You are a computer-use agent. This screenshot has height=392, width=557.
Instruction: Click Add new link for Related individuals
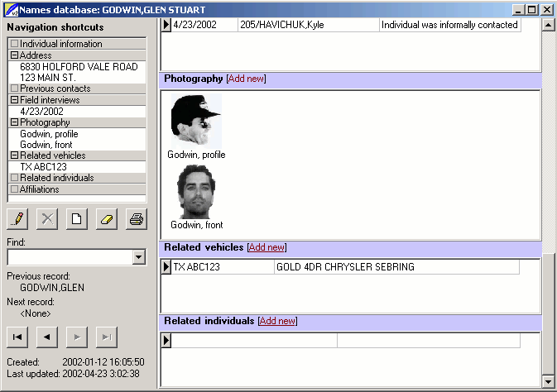(278, 321)
